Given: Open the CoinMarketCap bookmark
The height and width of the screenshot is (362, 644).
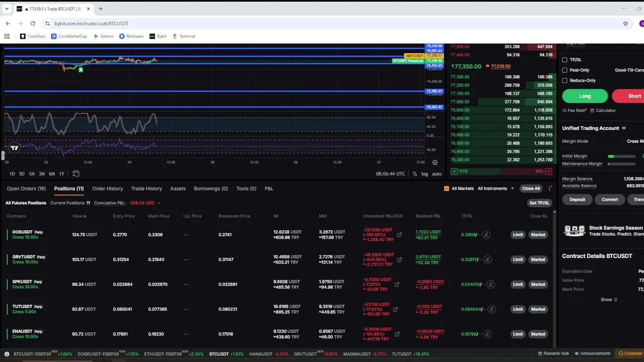Looking at the screenshot, I should pos(69,36).
